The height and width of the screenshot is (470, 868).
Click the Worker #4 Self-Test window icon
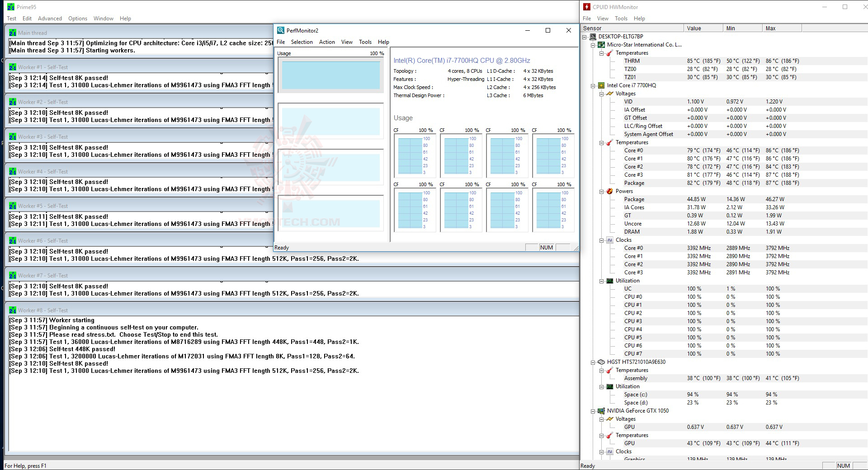[13, 171]
